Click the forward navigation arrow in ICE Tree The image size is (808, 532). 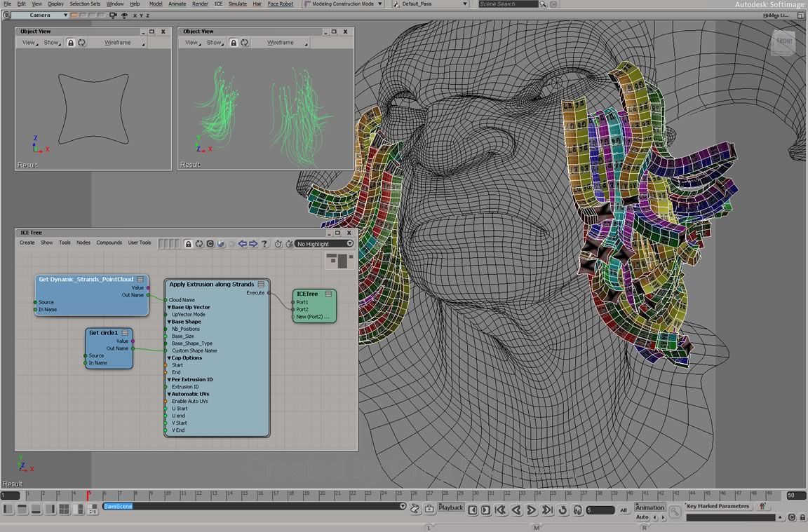point(253,243)
